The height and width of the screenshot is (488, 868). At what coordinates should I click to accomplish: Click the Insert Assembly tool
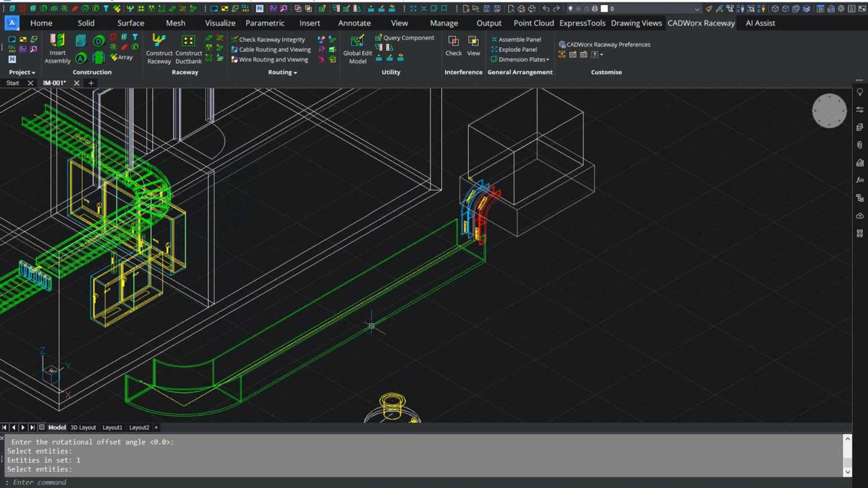[57, 48]
